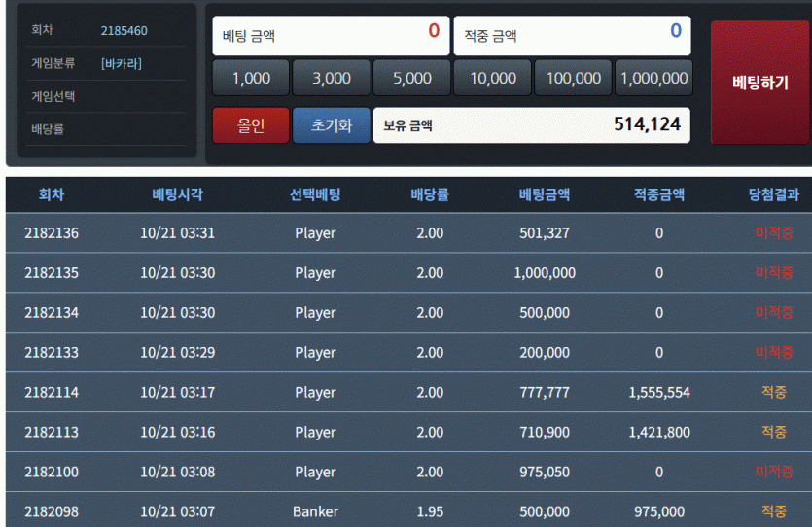
Task: Click the 1,000 bet amount button
Action: point(251,78)
